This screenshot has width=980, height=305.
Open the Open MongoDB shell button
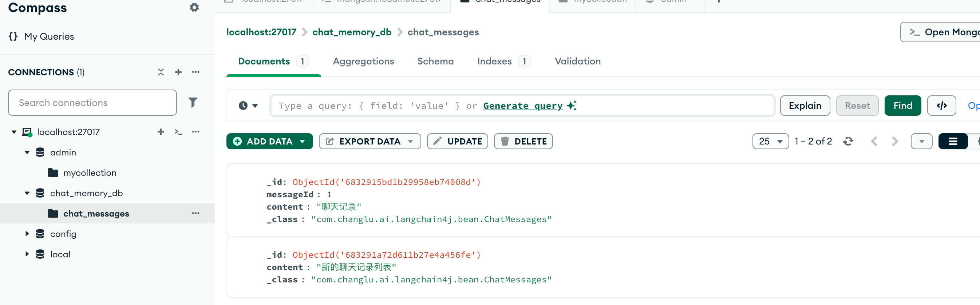tap(940, 32)
